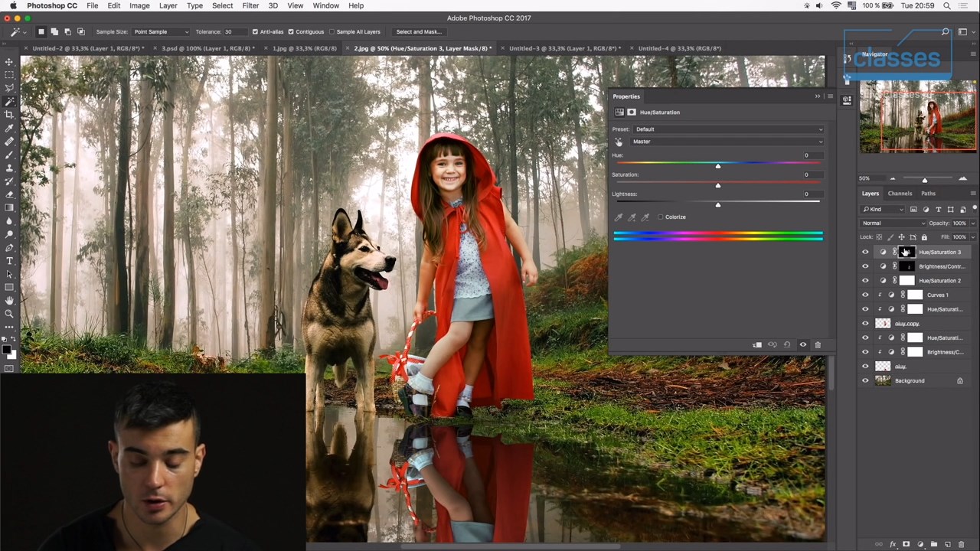Open Magic Wand tool preset picker
The image size is (980, 551).
coord(18,32)
